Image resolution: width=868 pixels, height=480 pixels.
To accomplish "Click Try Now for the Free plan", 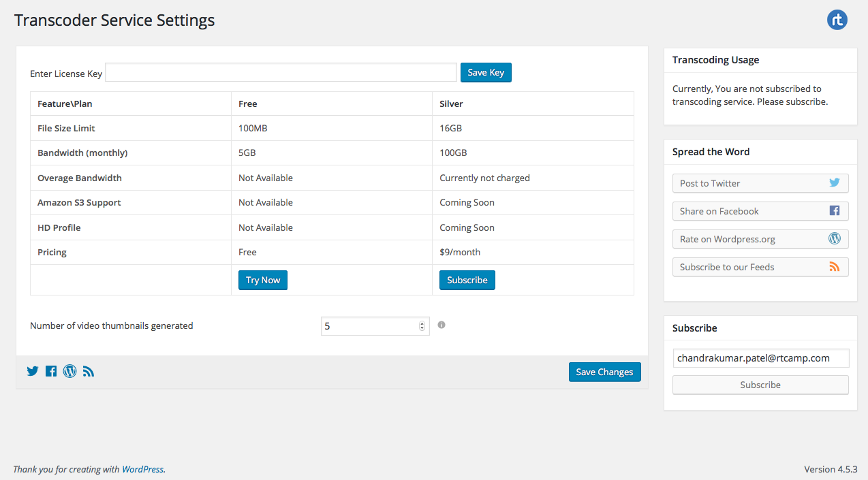I will (263, 280).
